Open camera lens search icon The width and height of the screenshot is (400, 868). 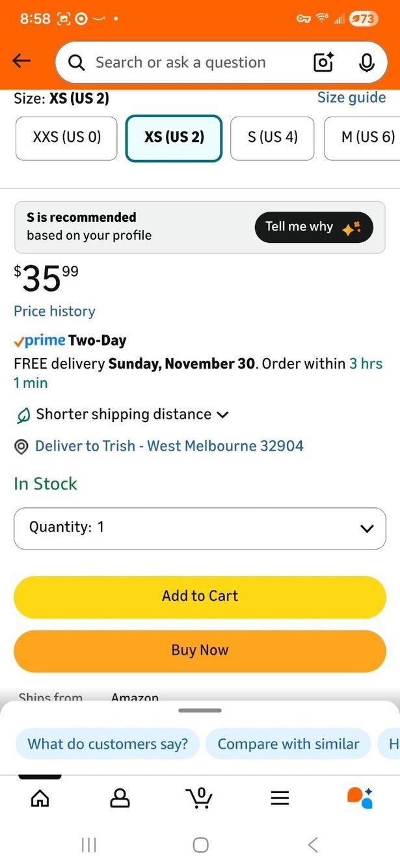323,63
